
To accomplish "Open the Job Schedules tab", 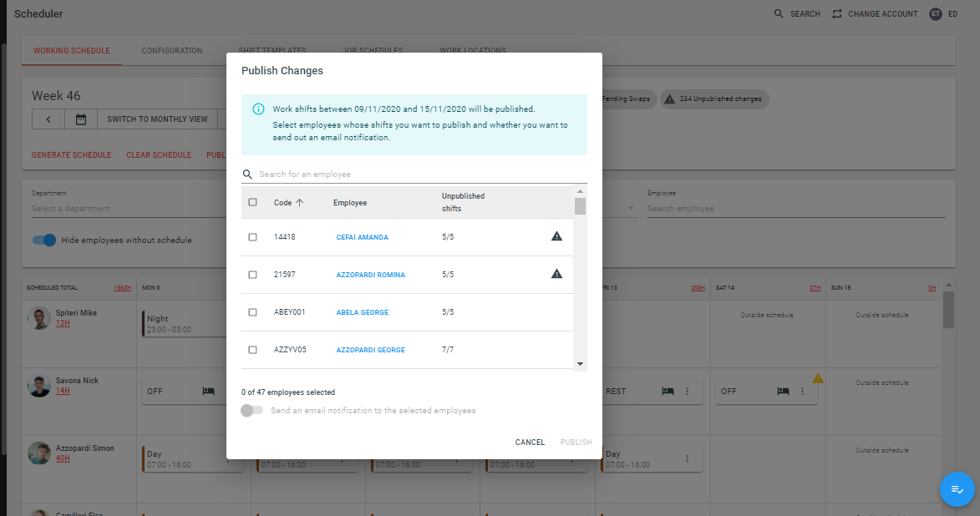I will pos(373,51).
